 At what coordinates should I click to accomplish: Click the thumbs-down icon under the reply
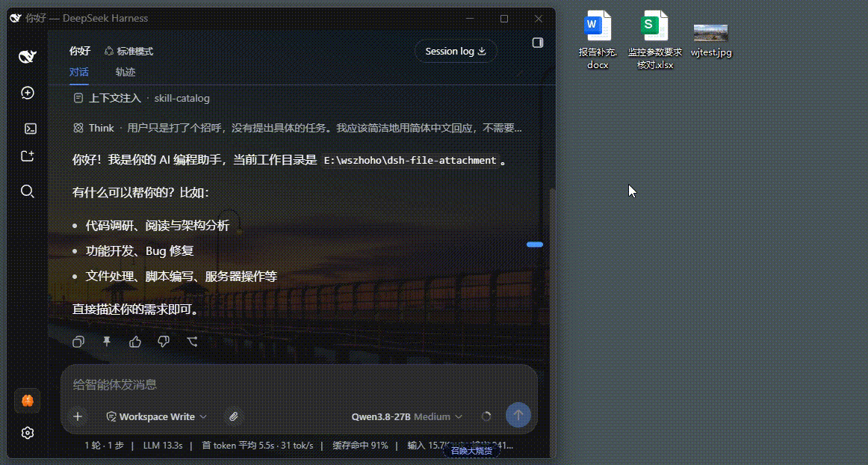[164, 342]
